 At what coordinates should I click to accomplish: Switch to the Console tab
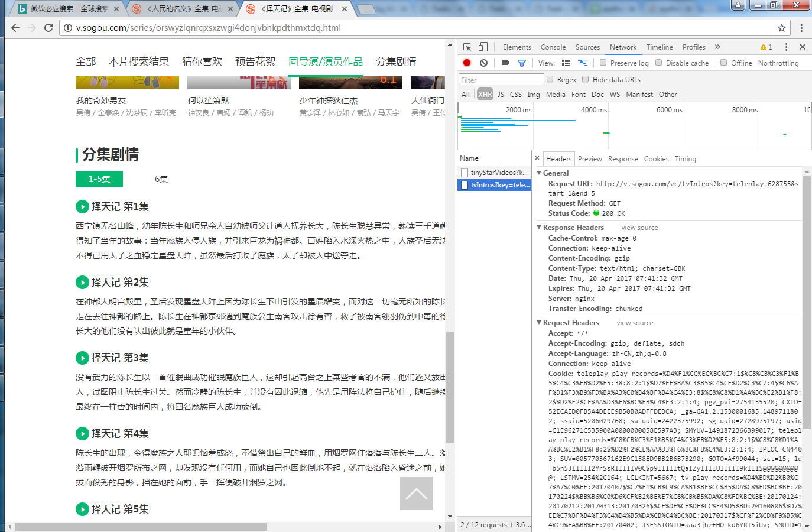[x=553, y=47]
